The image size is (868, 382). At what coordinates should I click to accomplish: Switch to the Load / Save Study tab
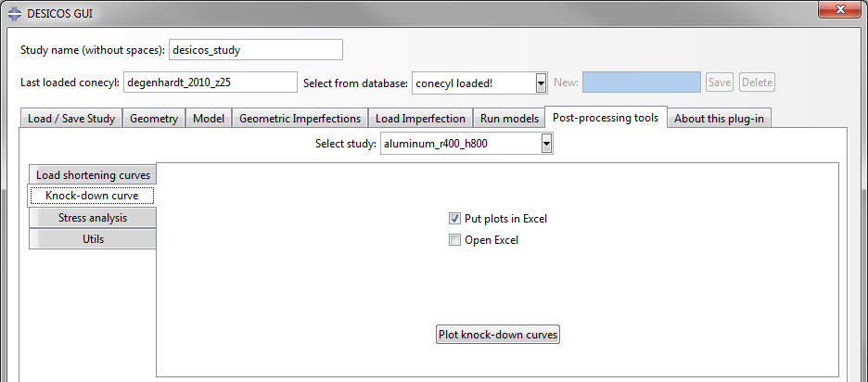click(70, 119)
